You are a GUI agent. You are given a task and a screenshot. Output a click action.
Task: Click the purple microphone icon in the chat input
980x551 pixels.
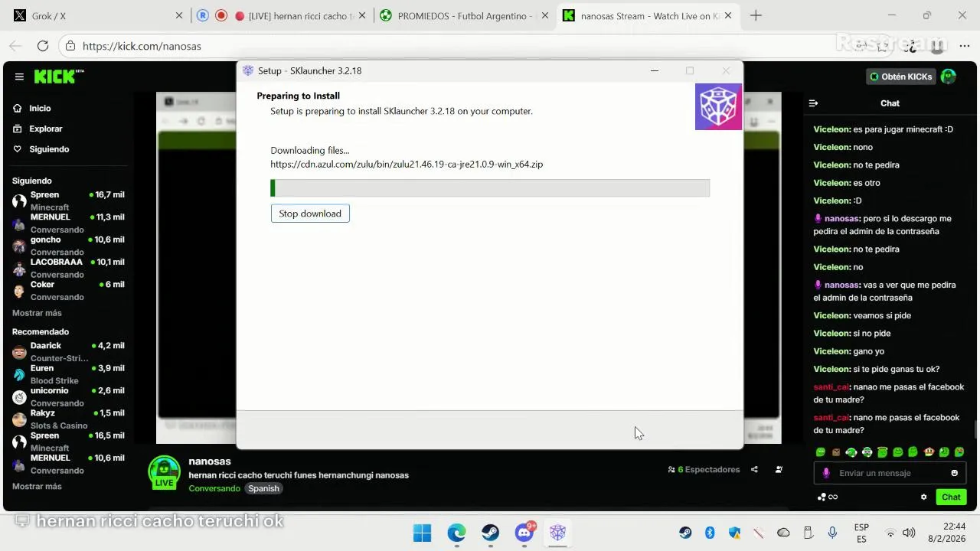(x=826, y=473)
